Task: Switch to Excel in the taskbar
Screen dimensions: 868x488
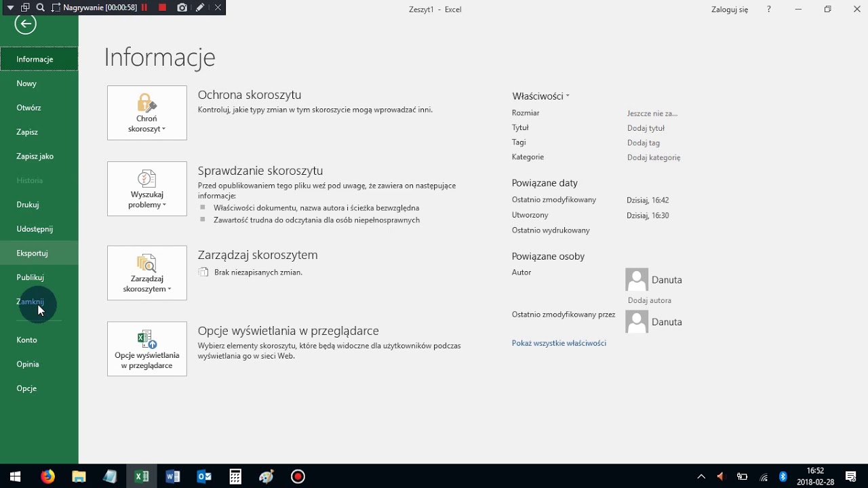Action: click(141, 476)
